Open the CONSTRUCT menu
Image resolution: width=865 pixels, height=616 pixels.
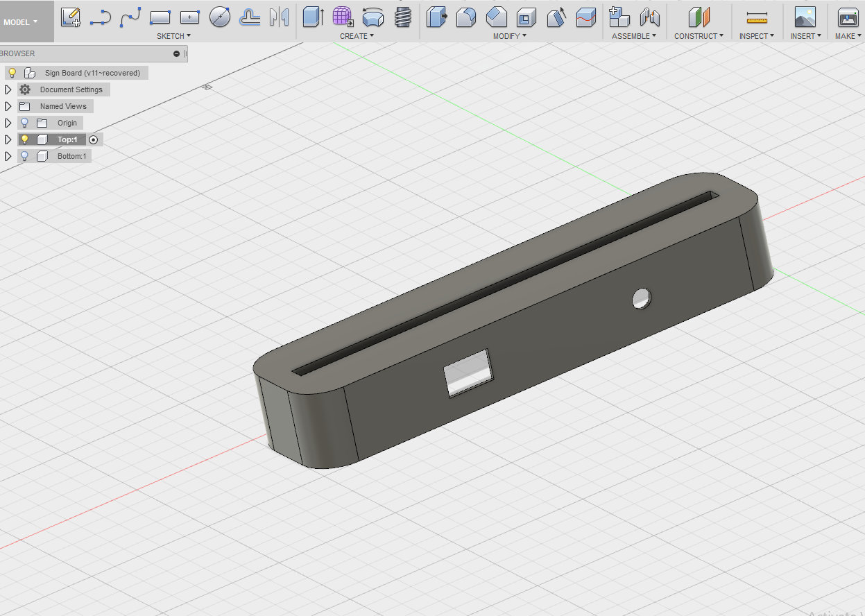[699, 36]
